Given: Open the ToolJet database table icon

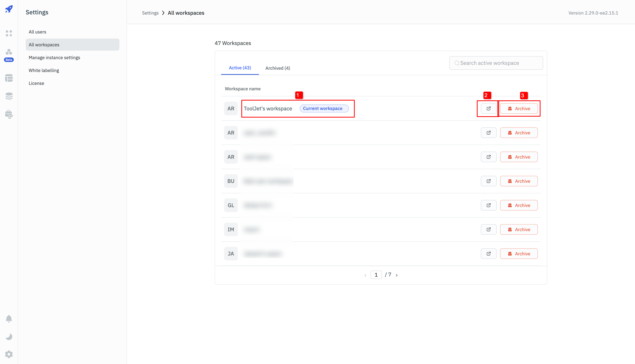Looking at the screenshot, I should click(9, 78).
